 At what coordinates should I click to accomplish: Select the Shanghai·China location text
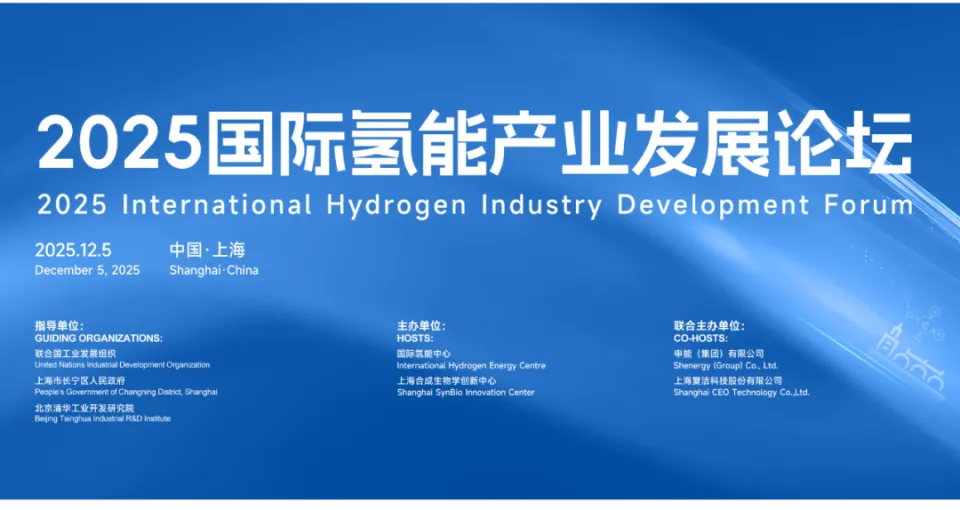coord(214,270)
